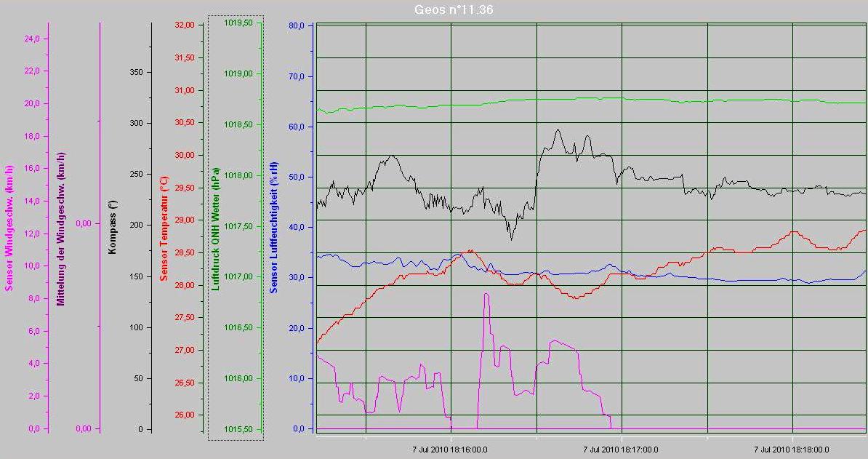The height and width of the screenshot is (459, 868).
Task: Select the Sensor Luftfeuchtigkeit axis label
Action: 274,228
